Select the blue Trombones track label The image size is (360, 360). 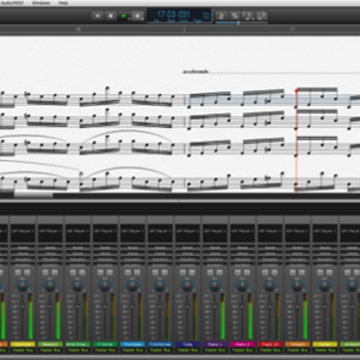click(160, 344)
